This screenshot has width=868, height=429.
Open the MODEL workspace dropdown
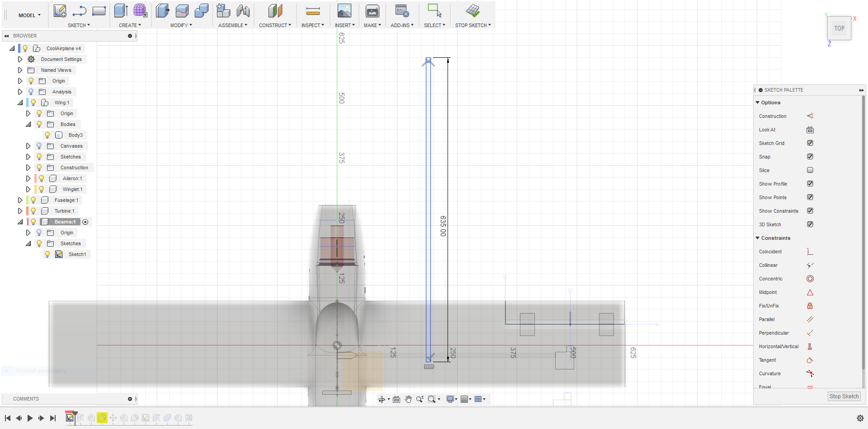29,15
